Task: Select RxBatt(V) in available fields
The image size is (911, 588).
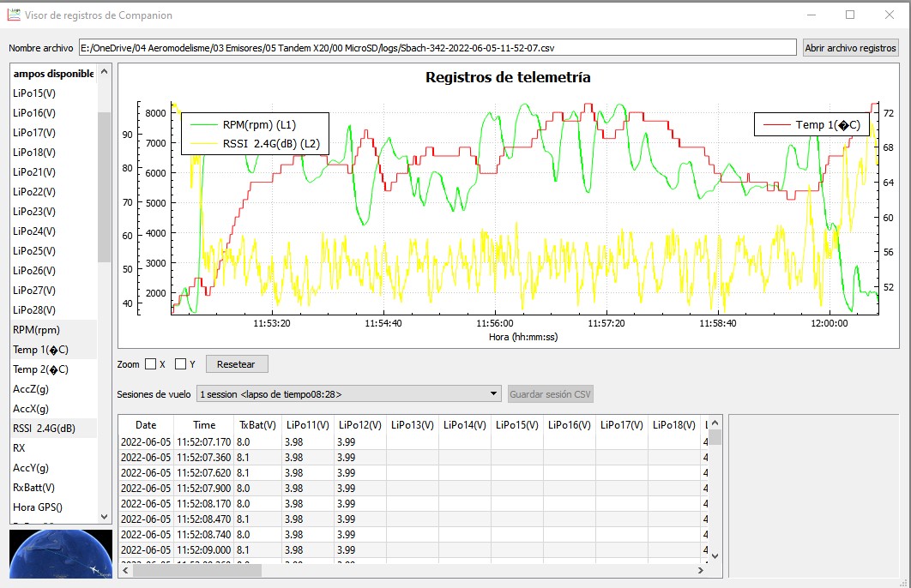Action: pyautogui.click(x=34, y=488)
